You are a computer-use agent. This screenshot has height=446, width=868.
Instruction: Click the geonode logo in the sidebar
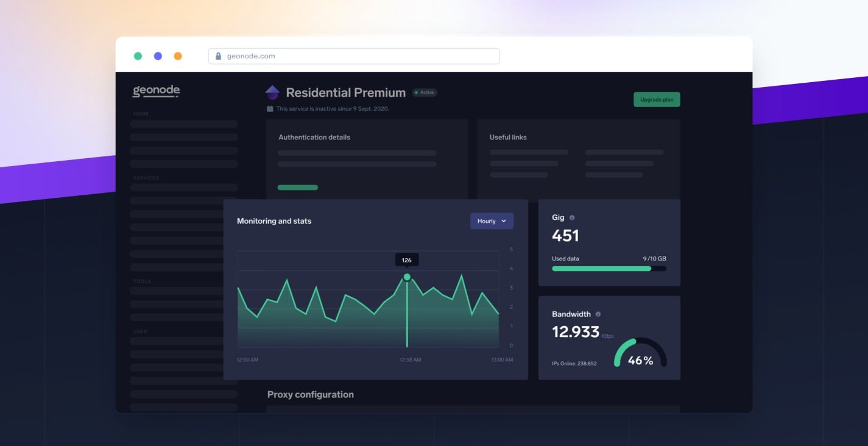157,92
